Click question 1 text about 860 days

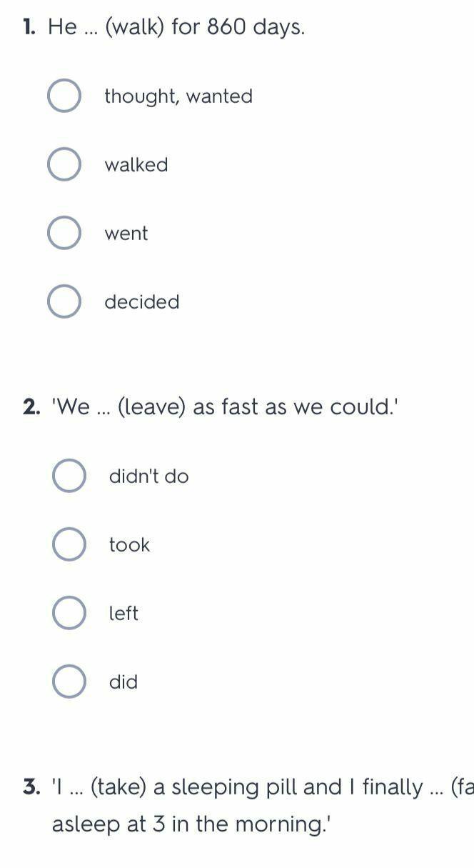coord(176,28)
